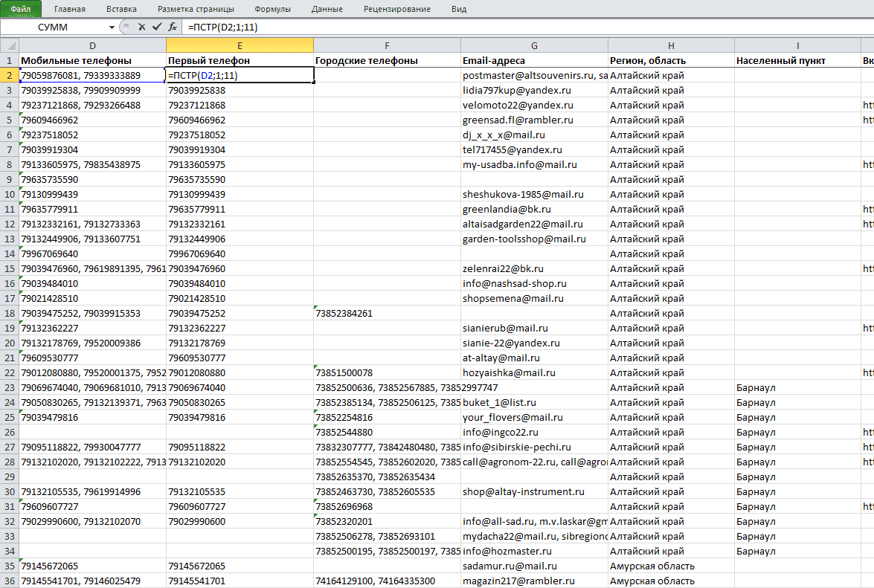Click in the formula bar text =ПСТР(D2;1;11)
Viewport: 874px width, 588px height.
[223, 27]
